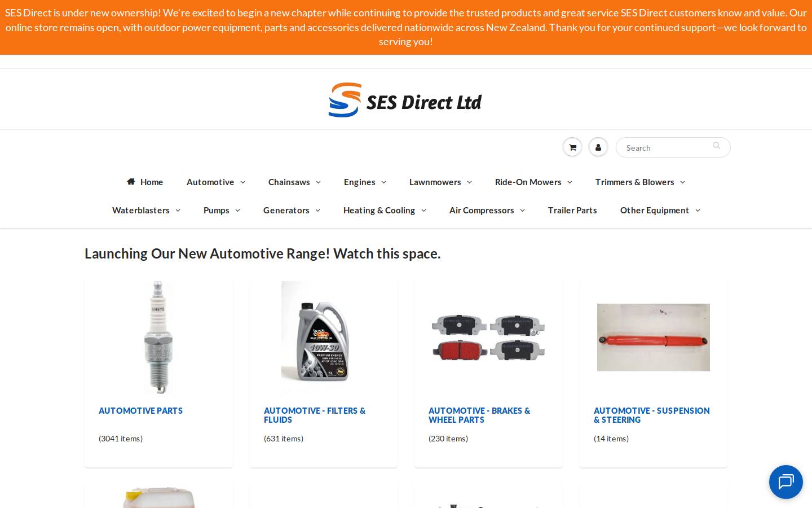Expand the Other Equipment chevron

click(x=698, y=211)
